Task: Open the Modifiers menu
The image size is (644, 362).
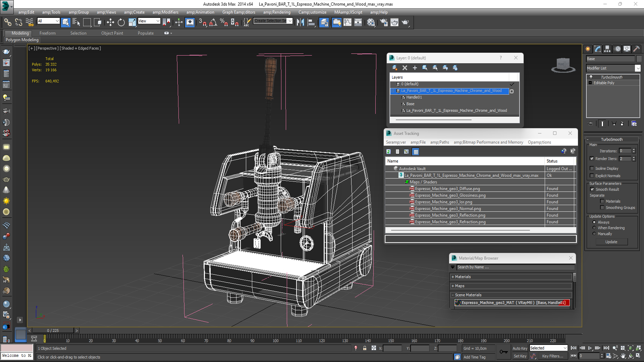Action: [165, 12]
